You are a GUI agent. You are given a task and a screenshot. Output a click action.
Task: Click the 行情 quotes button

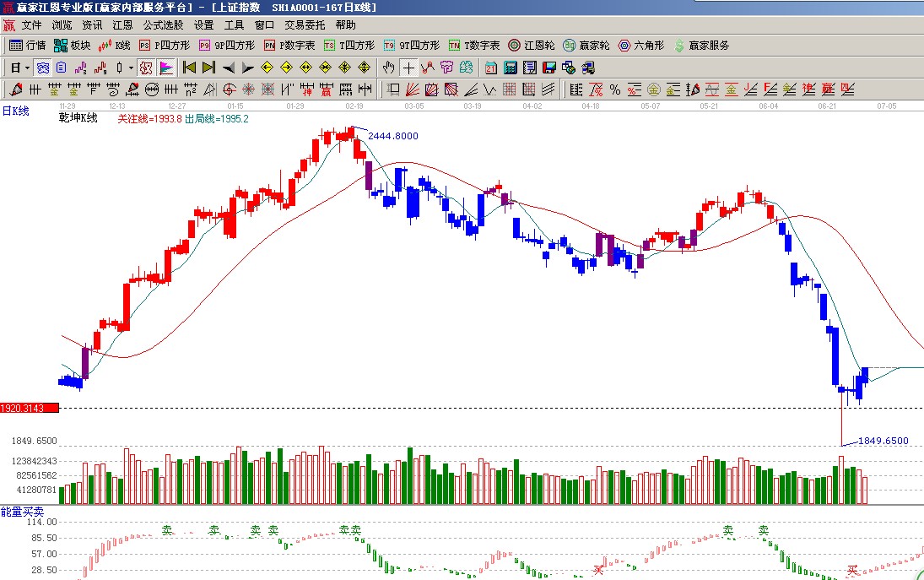coord(28,46)
